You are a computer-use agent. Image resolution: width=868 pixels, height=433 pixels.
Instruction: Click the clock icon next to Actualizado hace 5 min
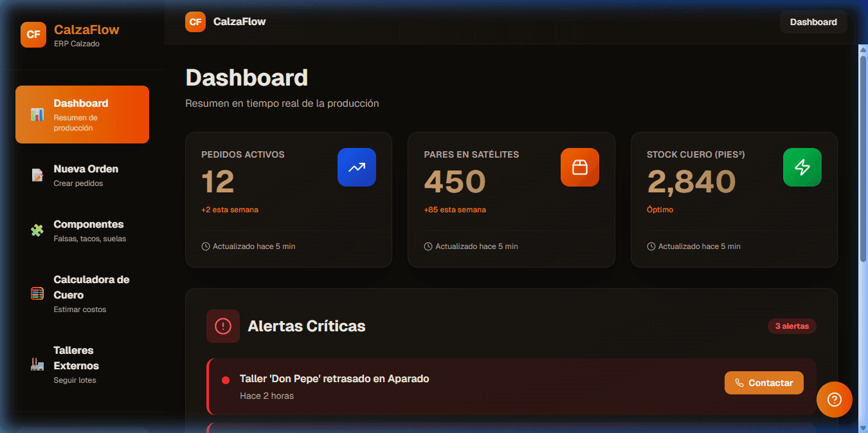click(204, 246)
